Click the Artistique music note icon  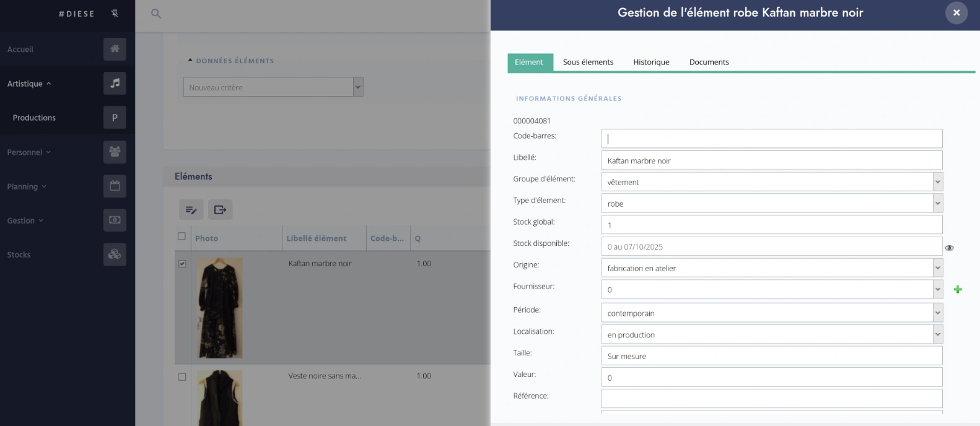[115, 83]
